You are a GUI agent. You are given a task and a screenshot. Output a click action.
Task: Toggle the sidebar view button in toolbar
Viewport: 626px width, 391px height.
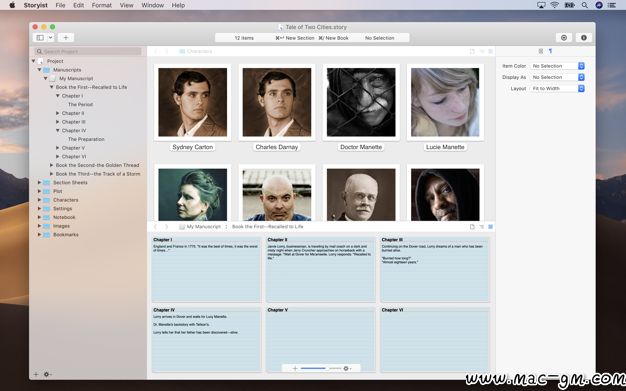(40, 38)
